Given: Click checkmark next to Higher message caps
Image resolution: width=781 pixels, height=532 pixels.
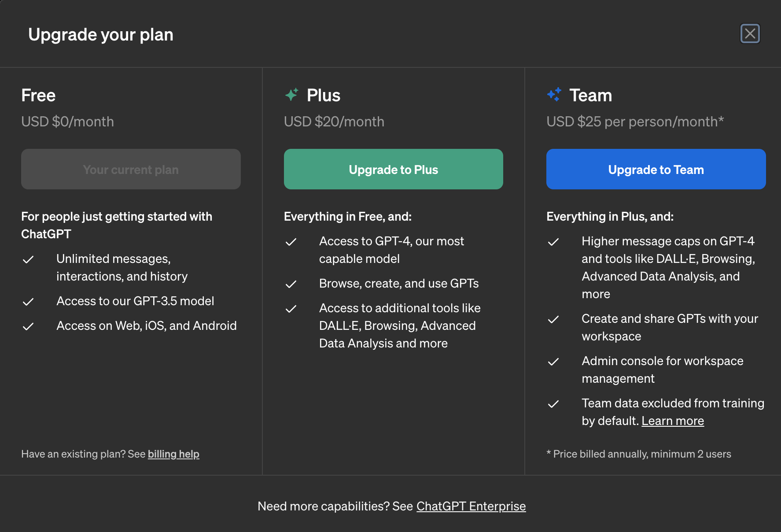Looking at the screenshot, I should [x=553, y=242].
